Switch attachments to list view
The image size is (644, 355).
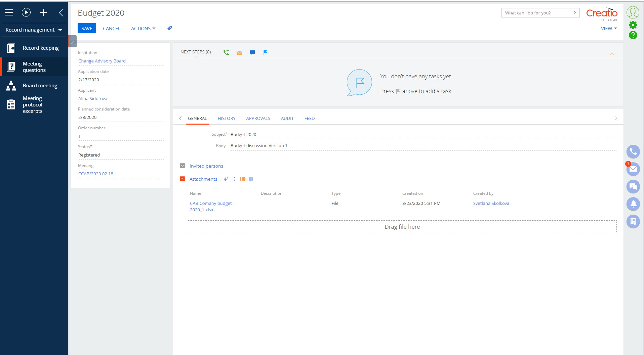tap(243, 179)
